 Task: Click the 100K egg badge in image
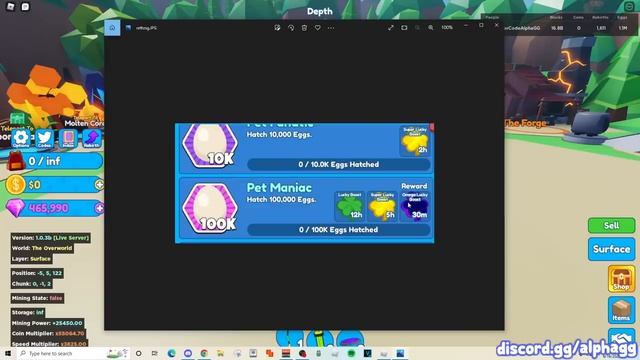(x=210, y=208)
